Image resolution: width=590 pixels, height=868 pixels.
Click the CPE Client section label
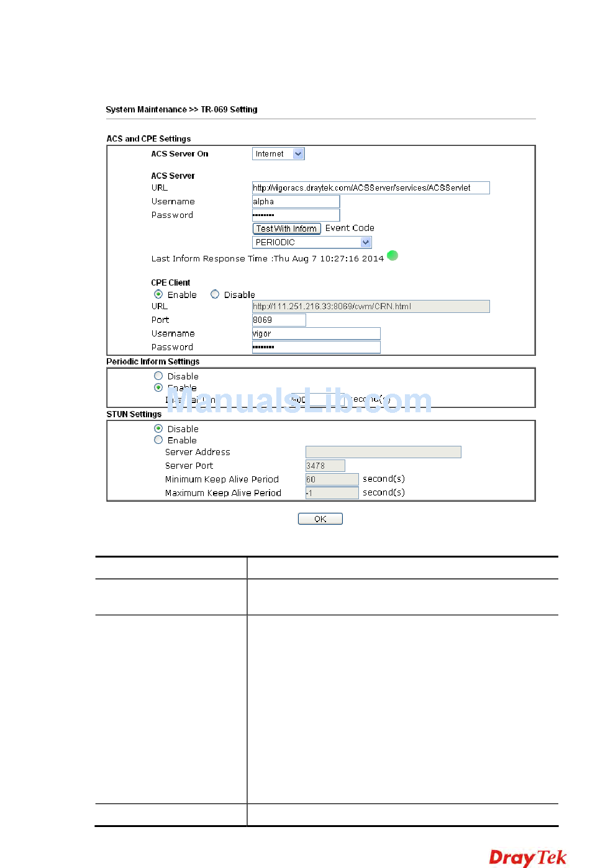click(171, 283)
